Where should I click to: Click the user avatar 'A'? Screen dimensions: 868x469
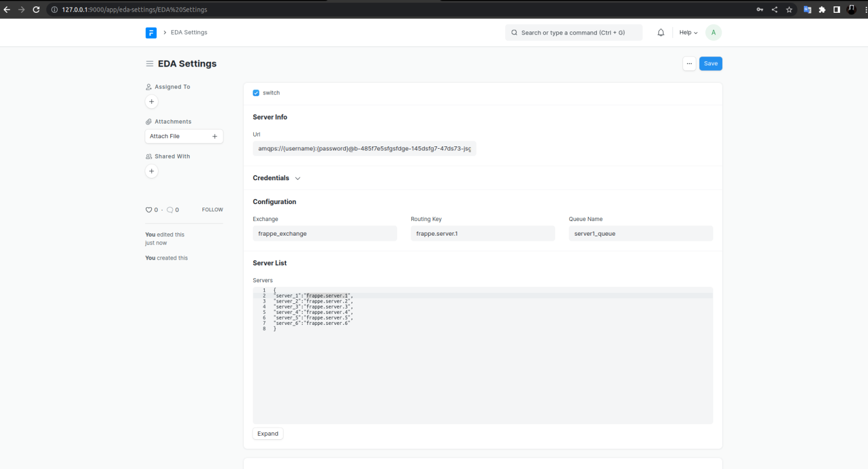(x=713, y=33)
